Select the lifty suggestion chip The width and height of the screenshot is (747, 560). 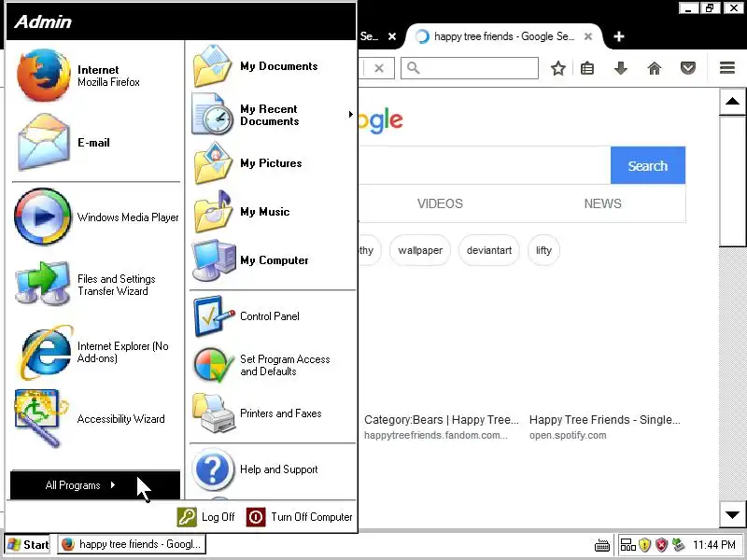(x=543, y=250)
